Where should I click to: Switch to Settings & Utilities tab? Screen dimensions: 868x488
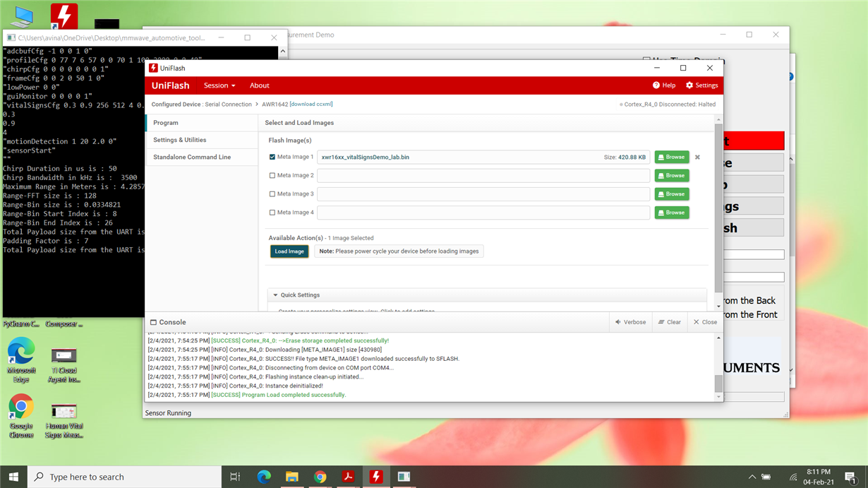201,140
